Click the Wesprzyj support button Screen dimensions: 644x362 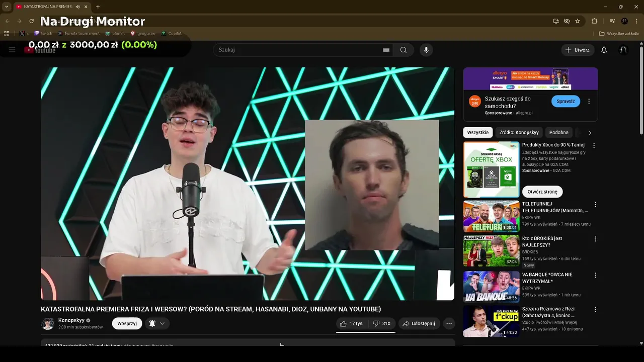pos(127,323)
